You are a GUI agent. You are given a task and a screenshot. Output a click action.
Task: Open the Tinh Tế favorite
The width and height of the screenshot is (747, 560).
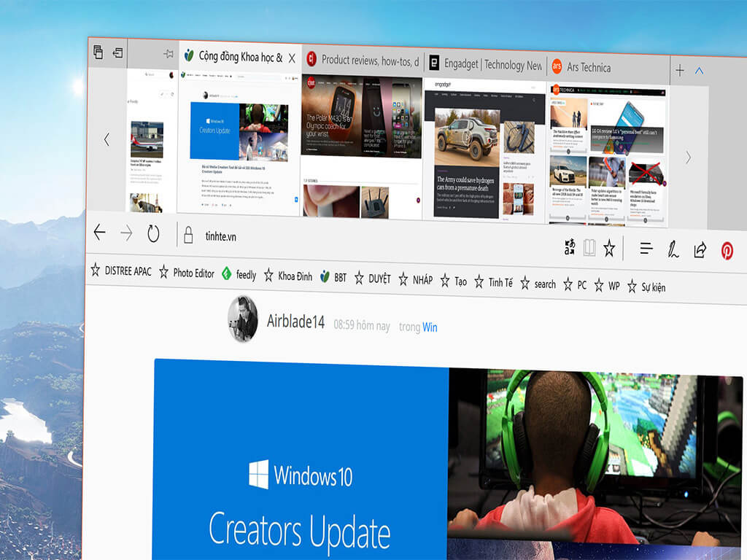(x=494, y=282)
